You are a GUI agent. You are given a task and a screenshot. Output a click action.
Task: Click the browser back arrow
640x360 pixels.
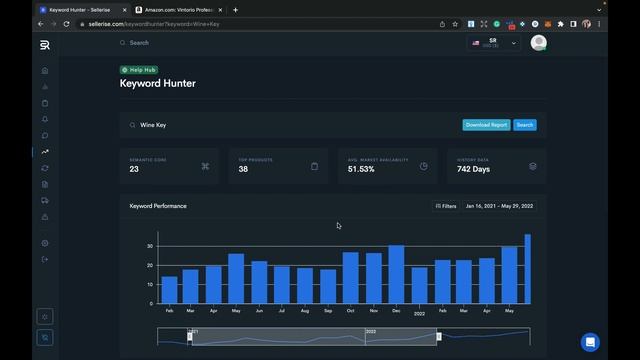coord(41,24)
